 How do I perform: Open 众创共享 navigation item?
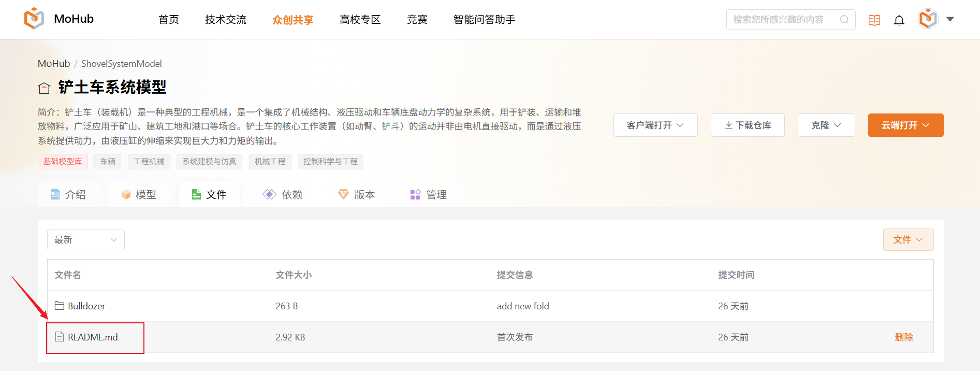pyautogui.click(x=293, y=20)
